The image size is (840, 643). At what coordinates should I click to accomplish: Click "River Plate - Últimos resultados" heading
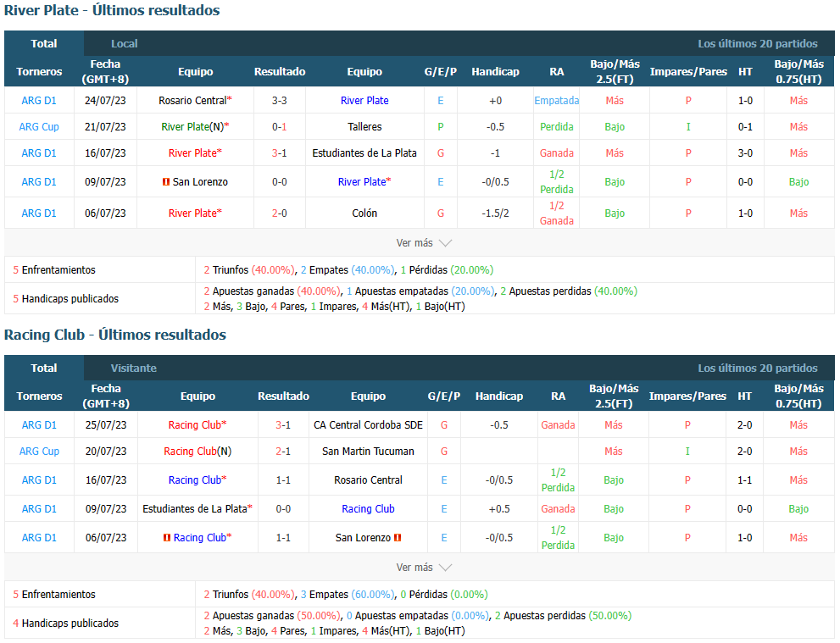coord(112,11)
